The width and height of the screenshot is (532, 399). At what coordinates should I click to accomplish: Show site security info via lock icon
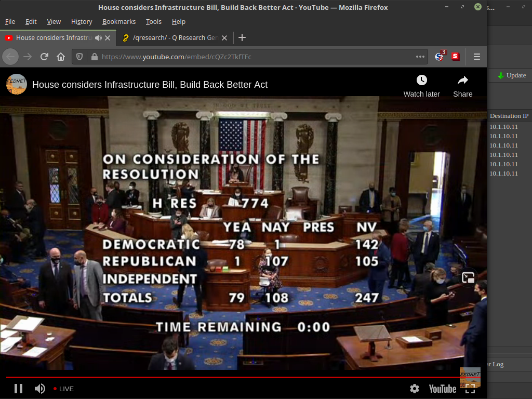95,57
